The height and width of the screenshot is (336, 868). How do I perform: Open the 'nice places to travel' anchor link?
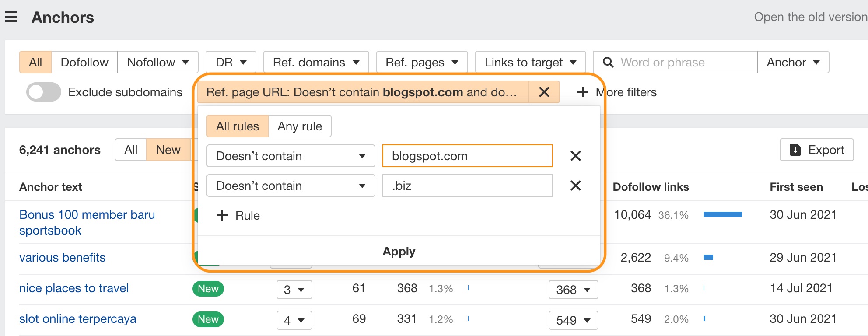pyautogui.click(x=74, y=288)
